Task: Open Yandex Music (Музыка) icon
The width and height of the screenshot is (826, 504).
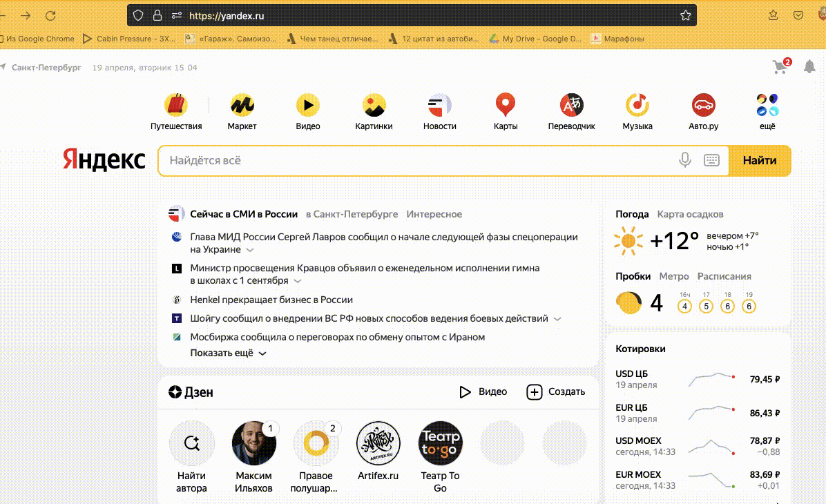Action: pos(637,106)
